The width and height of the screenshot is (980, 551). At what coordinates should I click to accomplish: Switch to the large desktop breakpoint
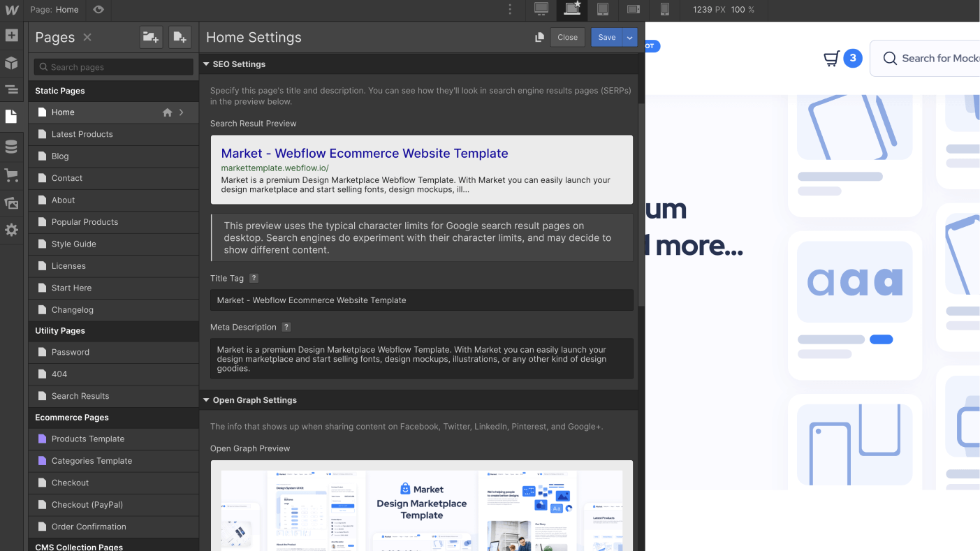(541, 9)
